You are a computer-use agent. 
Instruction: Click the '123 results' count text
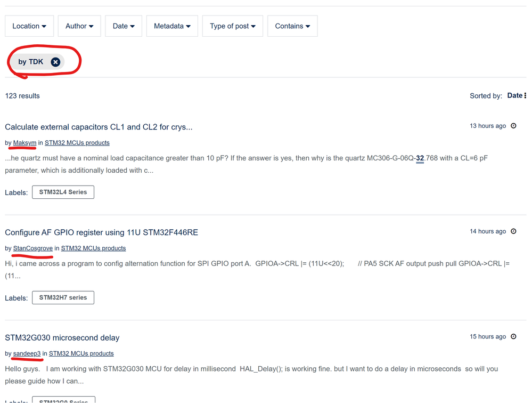(x=22, y=96)
